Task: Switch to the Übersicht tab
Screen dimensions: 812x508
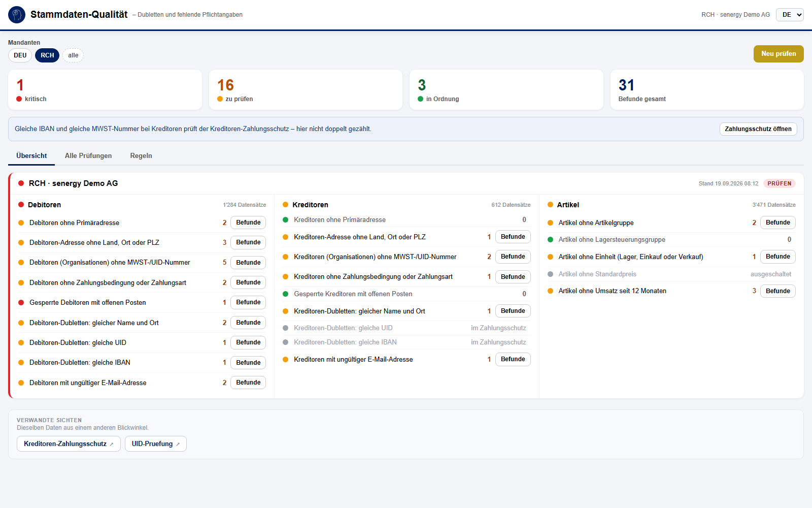Action: (31, 156)
